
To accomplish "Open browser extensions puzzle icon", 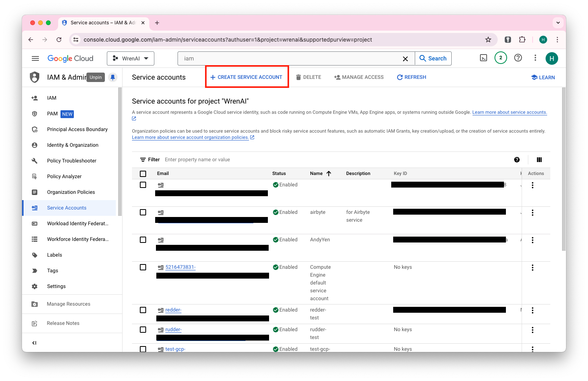I will [x=522, y=39].
